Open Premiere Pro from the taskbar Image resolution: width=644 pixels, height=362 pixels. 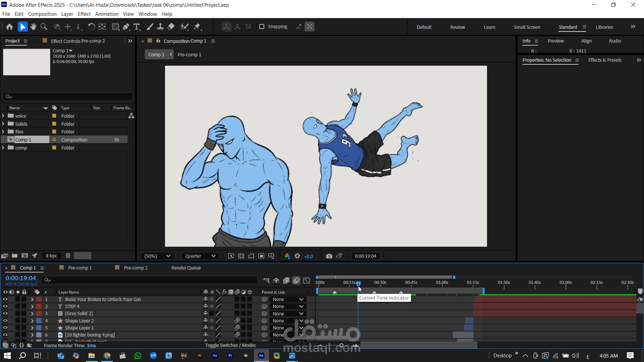click(x=230, y=356)
